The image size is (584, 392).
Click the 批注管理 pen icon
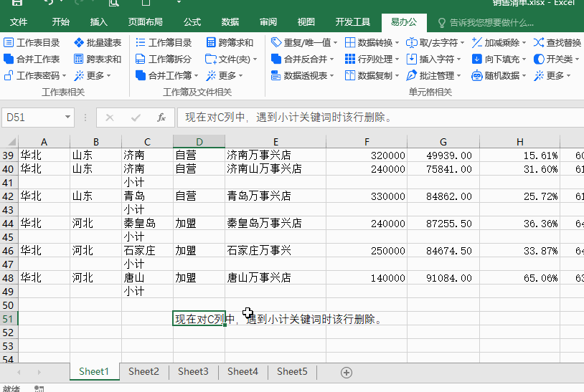[412, 75]
